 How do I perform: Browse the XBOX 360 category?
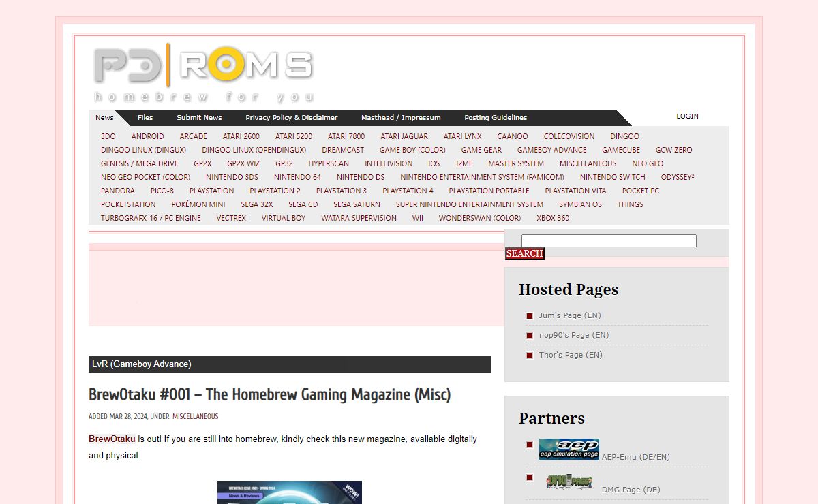click(553, 218)
